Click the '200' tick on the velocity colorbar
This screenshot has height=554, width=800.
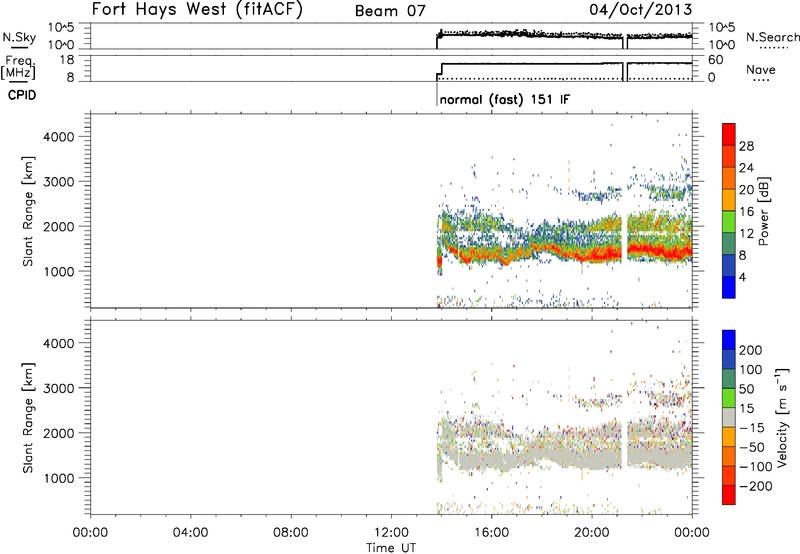pos(751,350)
